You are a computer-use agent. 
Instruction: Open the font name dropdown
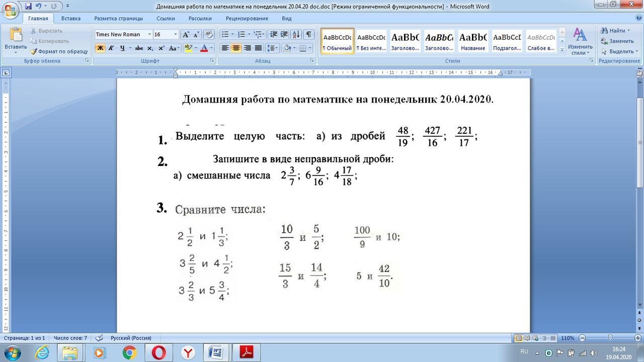coord(149,35)
